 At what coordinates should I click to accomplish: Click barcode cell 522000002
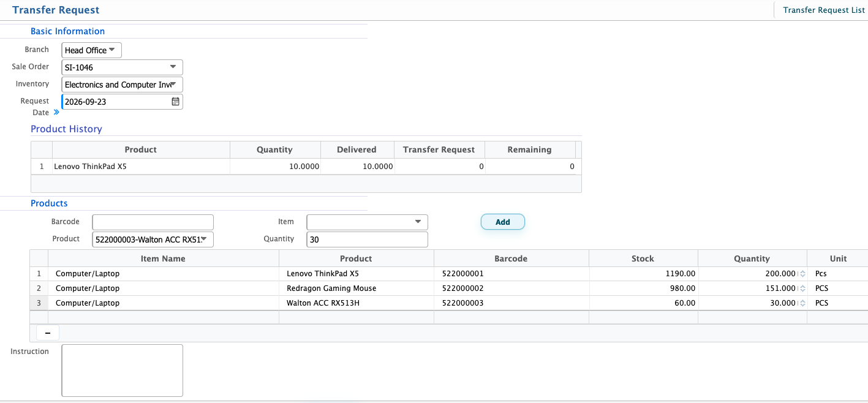coord(511,288)
